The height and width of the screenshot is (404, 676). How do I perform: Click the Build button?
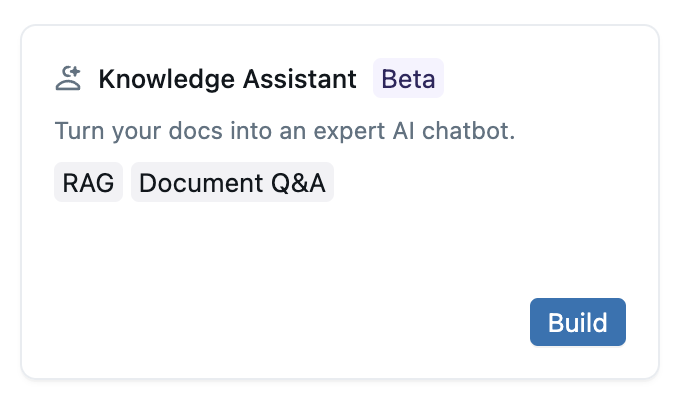tap(578, 322)
